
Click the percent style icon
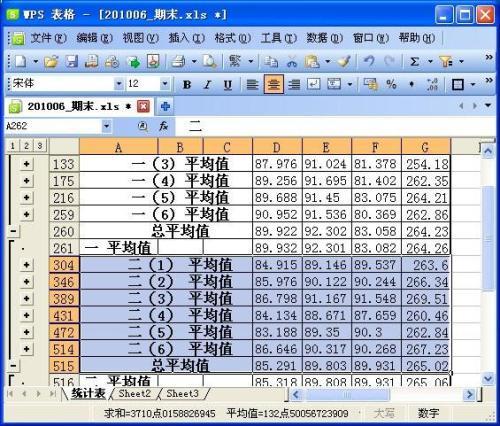(x=391, y=84)
